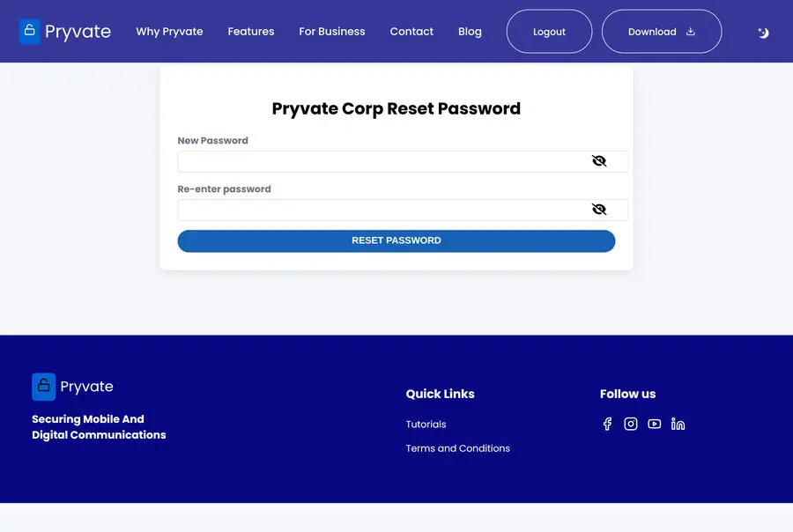Open the LinkedIn page icon

pos(678,424)
